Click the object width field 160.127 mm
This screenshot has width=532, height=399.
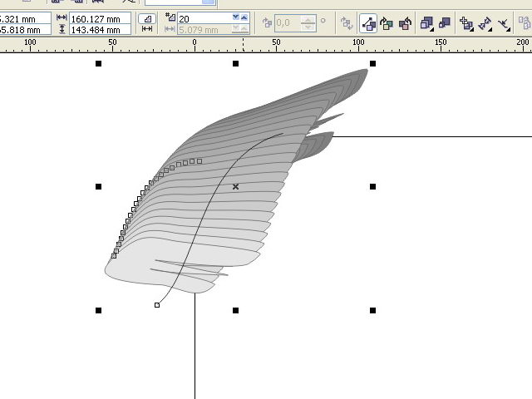click(x=101, y=17)
